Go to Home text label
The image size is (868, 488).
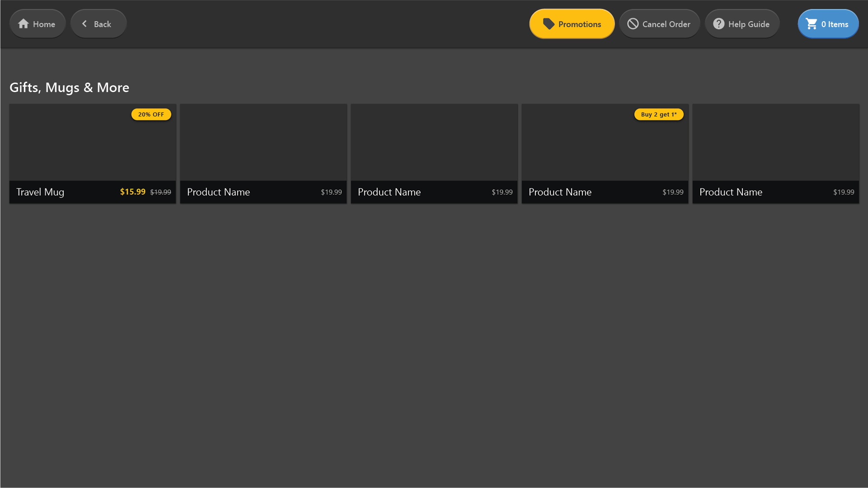[44, 24]
